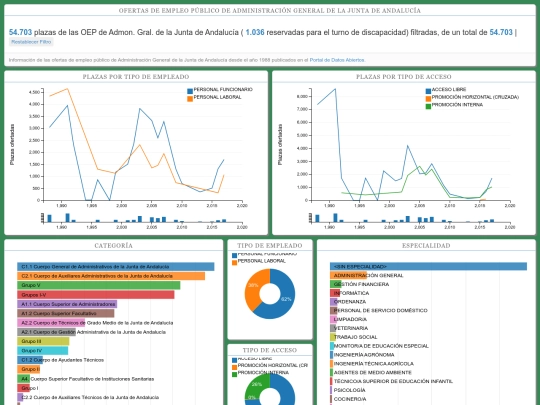The image size is (540, 405).
Task: Click the 1991 range bar below the Tipo de Empleado chart
Action: pos(68,218)
